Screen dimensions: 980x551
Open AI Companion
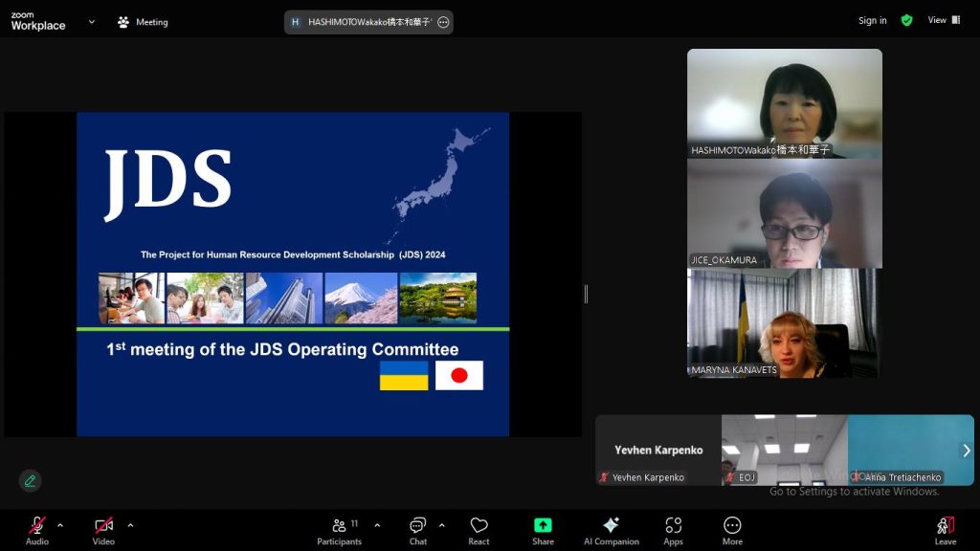[612, 530]
